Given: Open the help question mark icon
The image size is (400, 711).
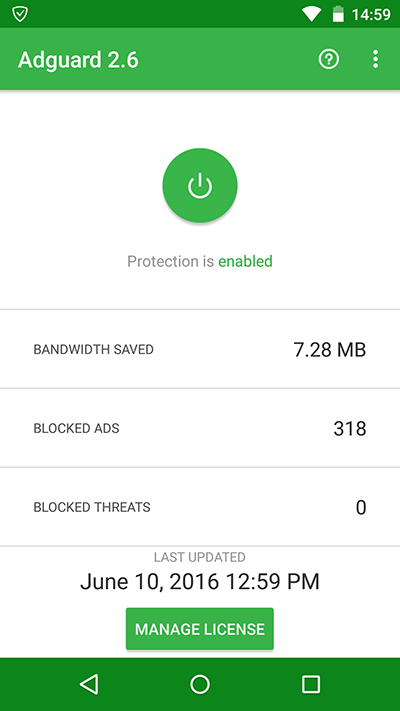Looking at the screenshot, I should [x=329, y=59].
